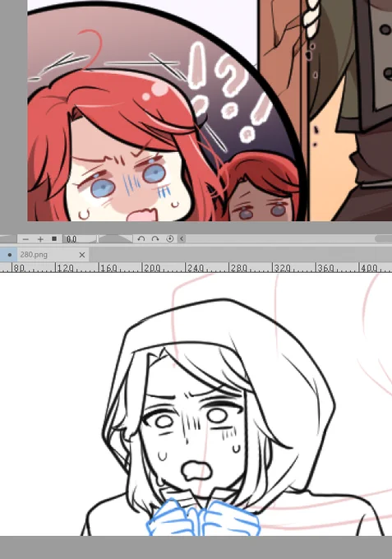Click the rotation angle field showing 0.0
This screenshot has width=392, height=559.
tap(80, 239)
